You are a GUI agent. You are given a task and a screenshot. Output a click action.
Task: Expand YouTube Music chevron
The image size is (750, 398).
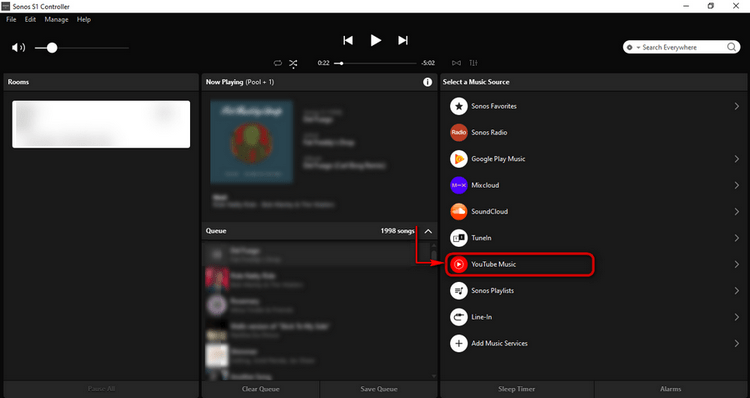(737, 264)
